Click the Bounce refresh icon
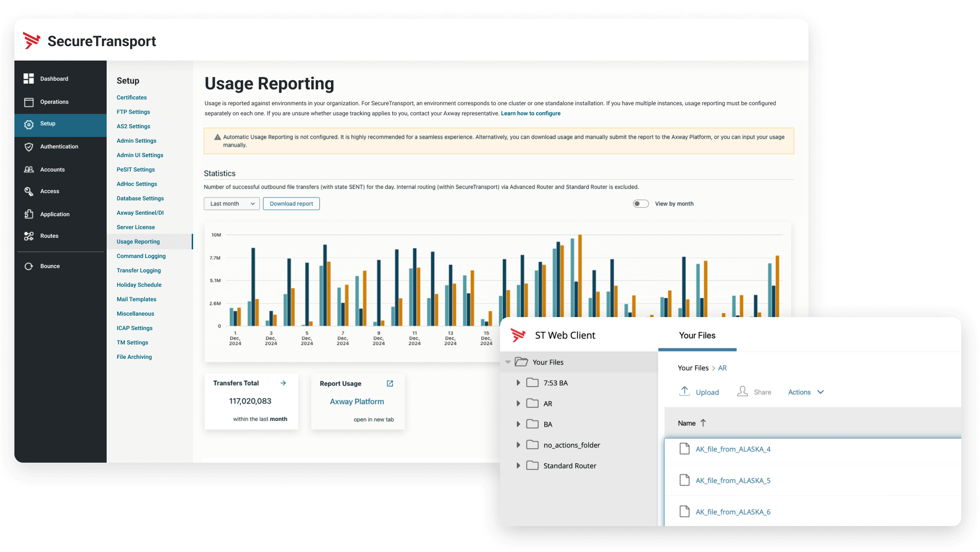This screenshot has width=980, height=552. tap(29, 266)
